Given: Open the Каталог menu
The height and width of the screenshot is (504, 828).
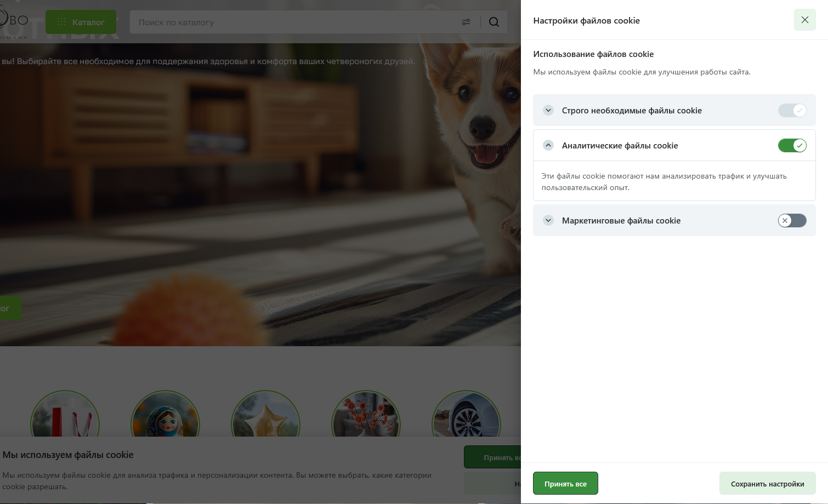Looking at the screenshot, I should [81, 22].
